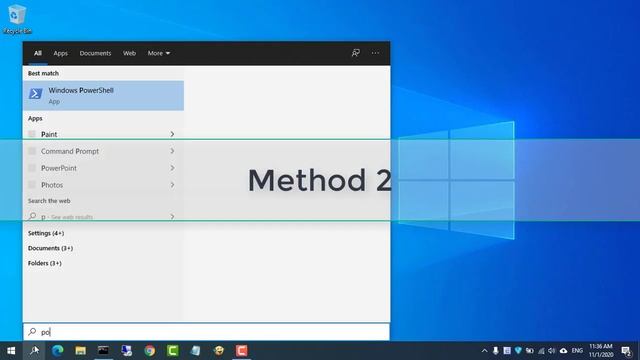
Task: Open File Explorer from the taskbar
Action: point(80,351)
